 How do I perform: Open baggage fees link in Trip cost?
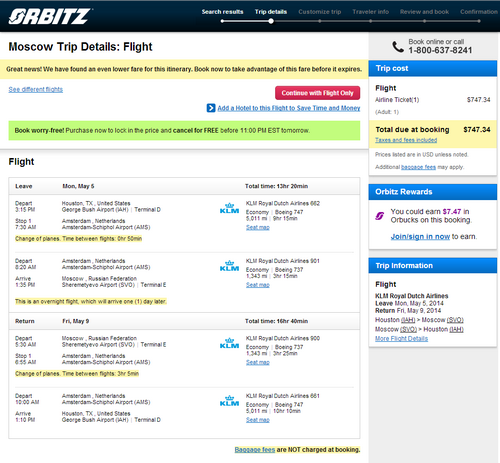pyautogui.click(x=418, y=167)
